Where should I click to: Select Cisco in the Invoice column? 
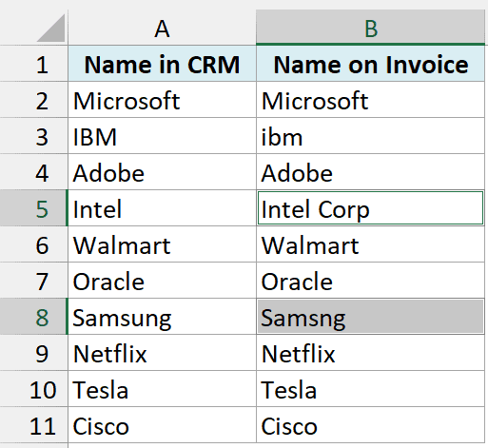[370, 425]
